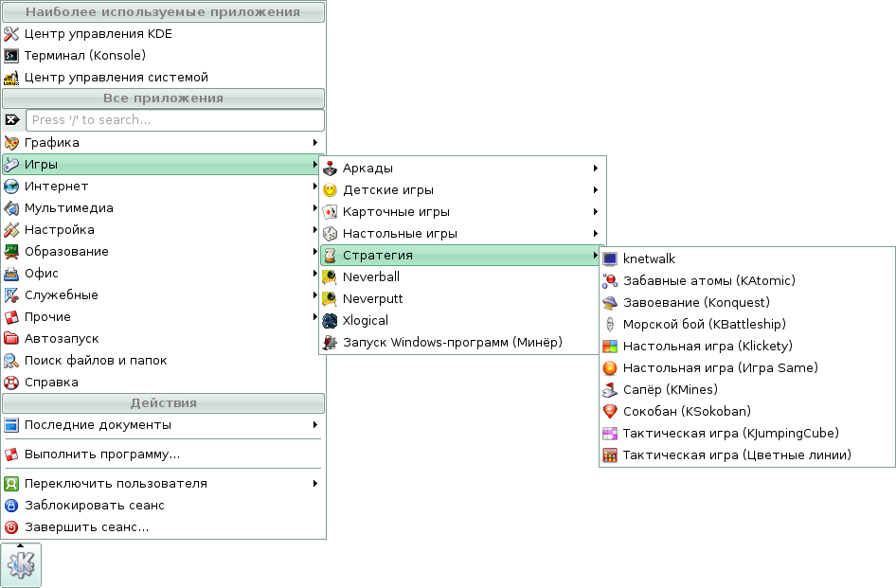
Task: Click the Центр управления KDE icon
Action: (x=11, y=34)
